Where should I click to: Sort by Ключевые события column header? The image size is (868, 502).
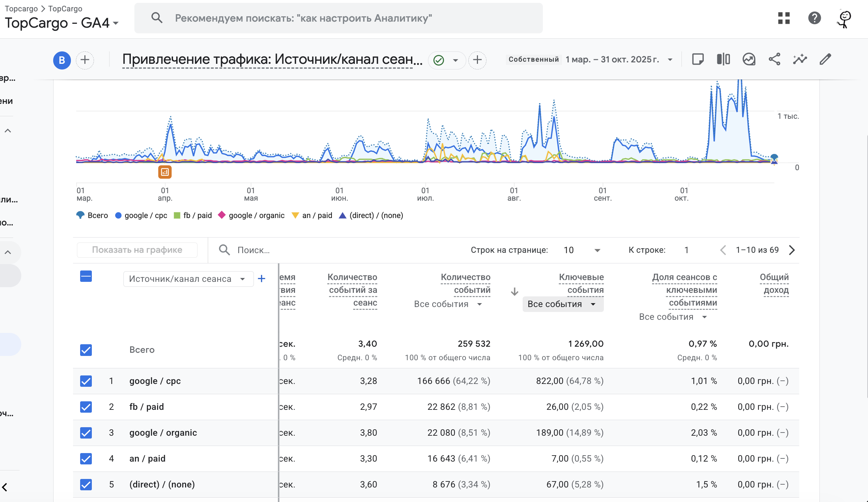tap(581, 284)
